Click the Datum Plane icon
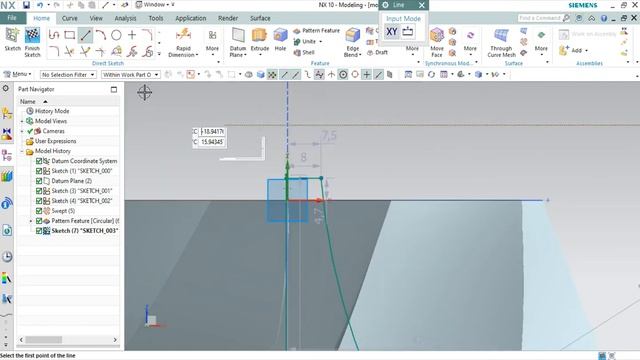The image size is (640, 360). coord(238,36)
